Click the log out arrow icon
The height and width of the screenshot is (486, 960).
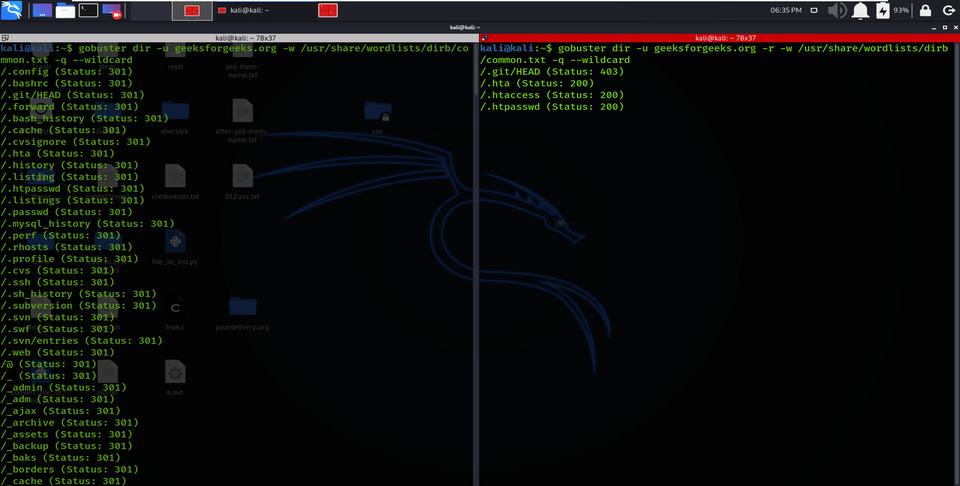tap(948, 10)
